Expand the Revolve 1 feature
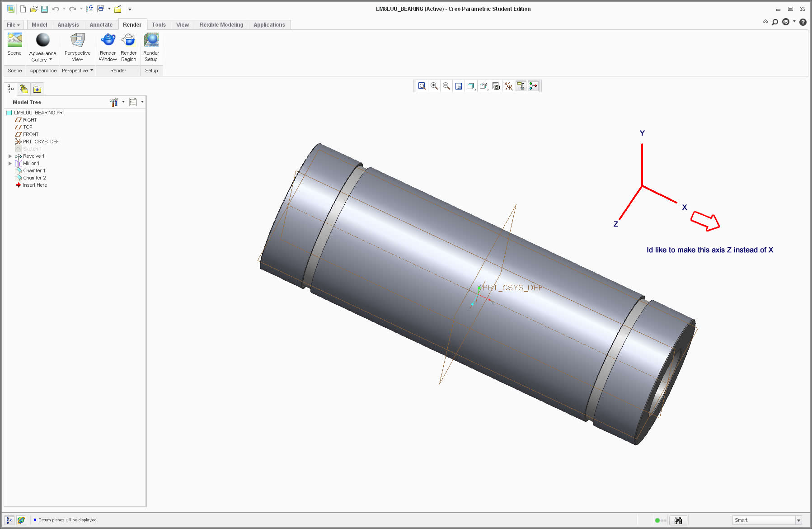Image resolution: width=812 pixels, height=529 pixels. pyautogui.click(x=10, y=156)
